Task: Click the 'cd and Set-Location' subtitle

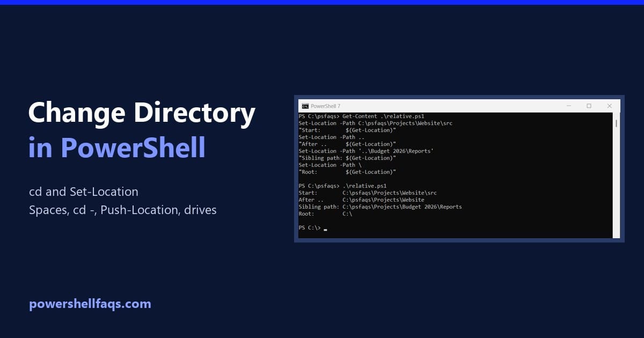Action: pyautogui.click(x=84, y=192)
